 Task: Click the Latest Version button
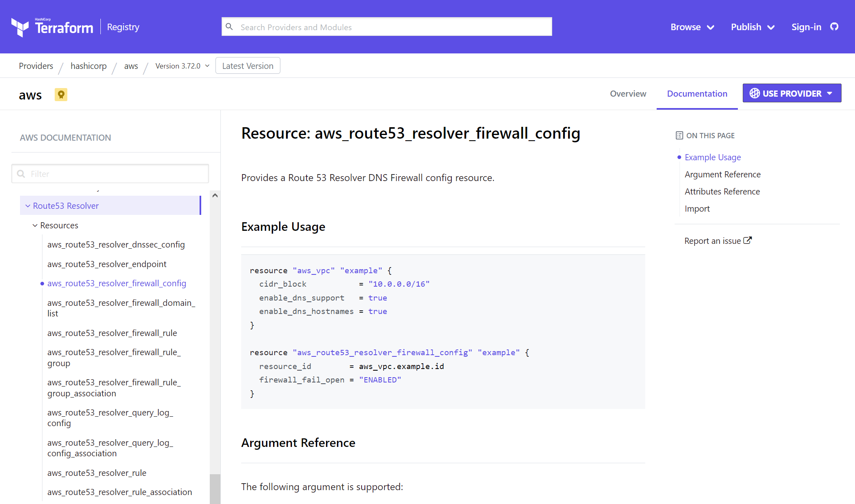[248, 66]
